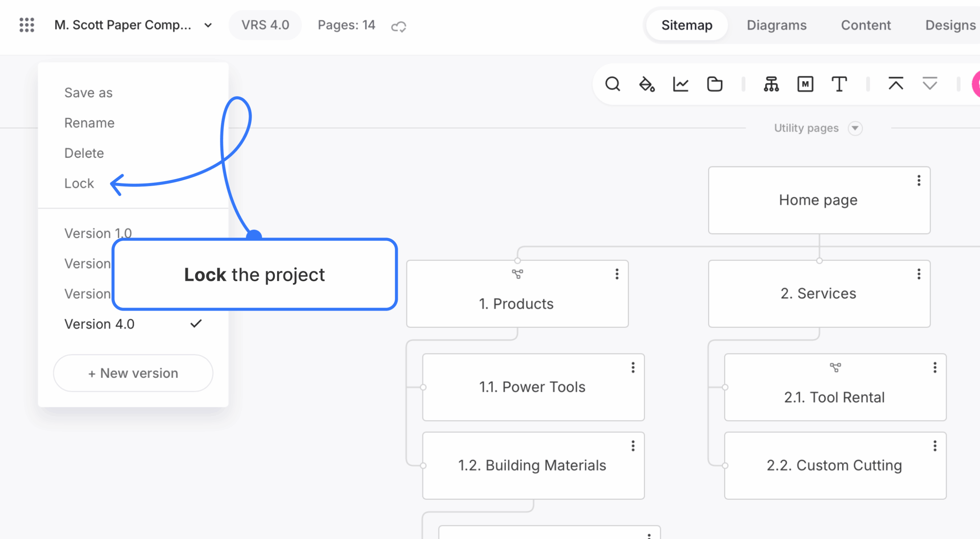Select the text T tool
This screenshot has width=980, height=539.
click(x=839, y=84)
